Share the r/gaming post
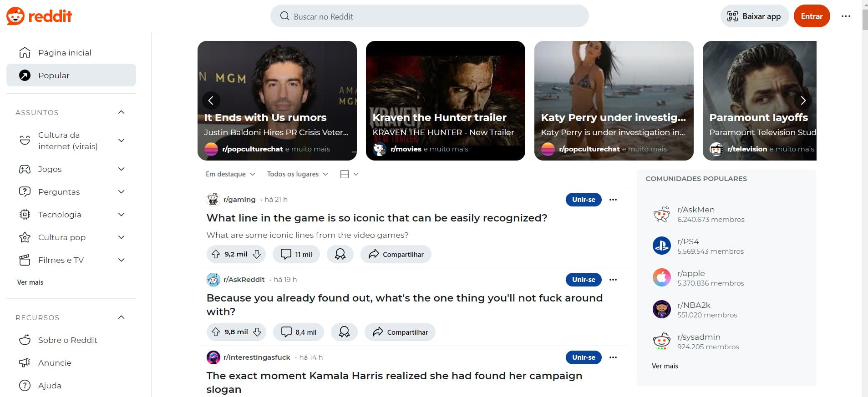Viewport: 868px width, 397px height. 396,254
